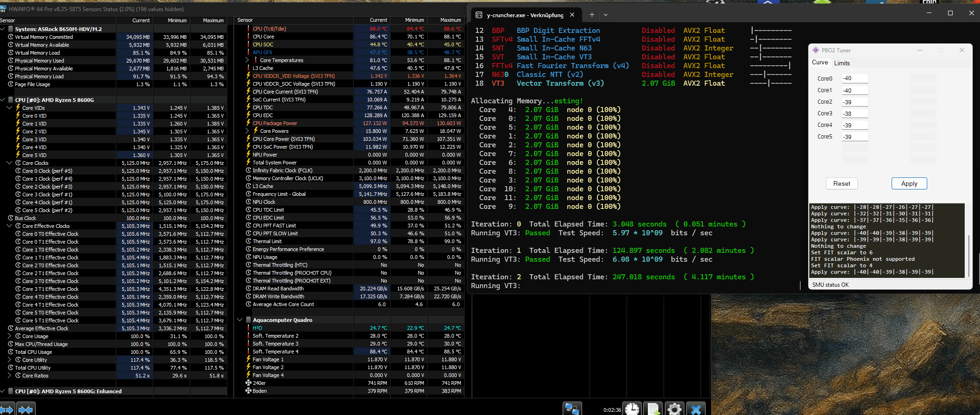Open terminal profile dropdown chevron

click(x=606, y=15)
